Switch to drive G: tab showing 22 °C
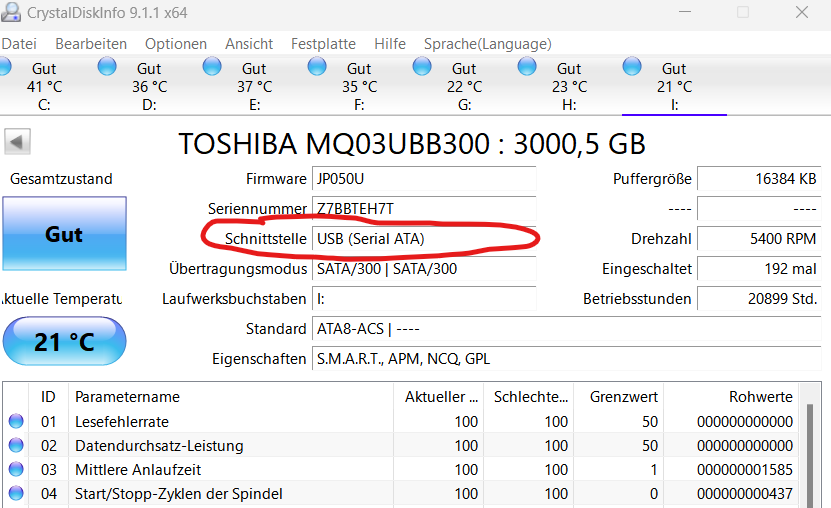831x508 pixels. pyautogui.click(x=464, y=86)
